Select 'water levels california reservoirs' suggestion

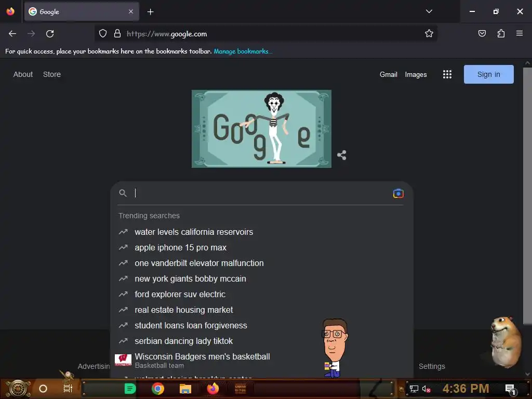[261, 232]
